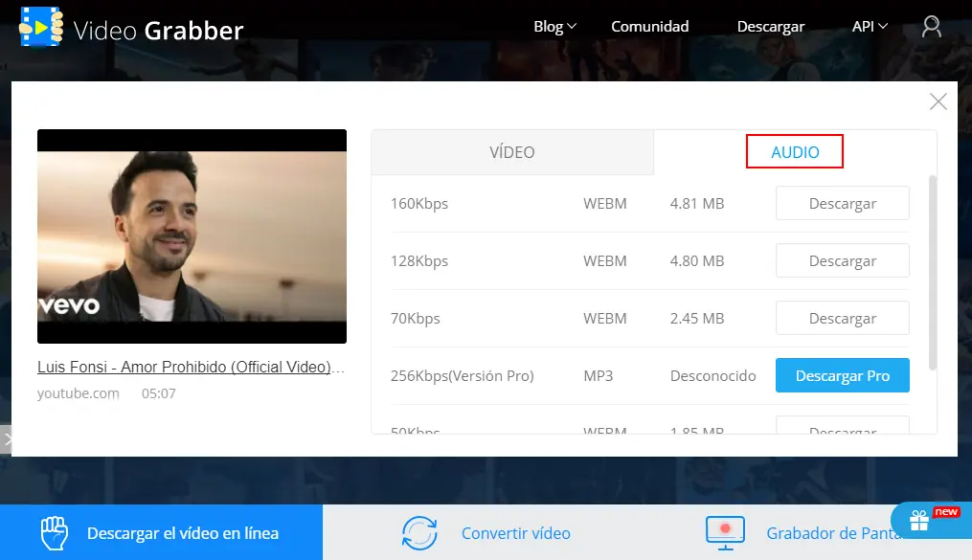Click Descargar Pro for 256Kbps MP3

click(x=843, y=375)
